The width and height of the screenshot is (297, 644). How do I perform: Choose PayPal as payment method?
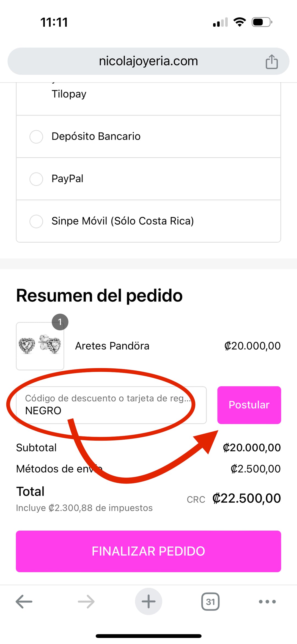pyautogui.click(x=36, y=179)
